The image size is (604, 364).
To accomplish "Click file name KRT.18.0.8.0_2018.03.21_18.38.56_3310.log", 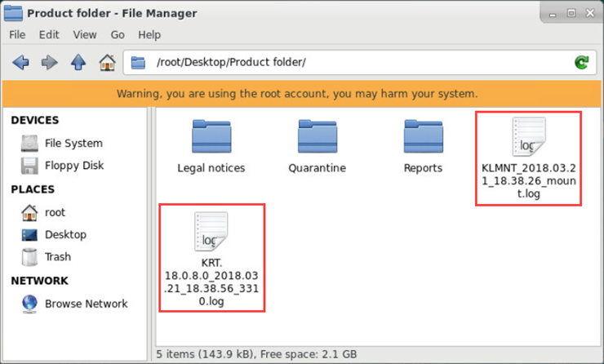I will pos(211,282).
